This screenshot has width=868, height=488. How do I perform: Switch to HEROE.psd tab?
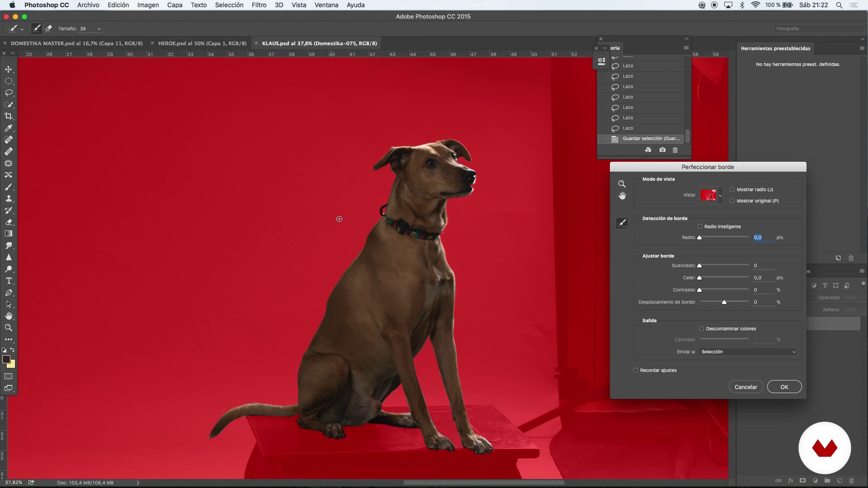click(x=202, y=43)
